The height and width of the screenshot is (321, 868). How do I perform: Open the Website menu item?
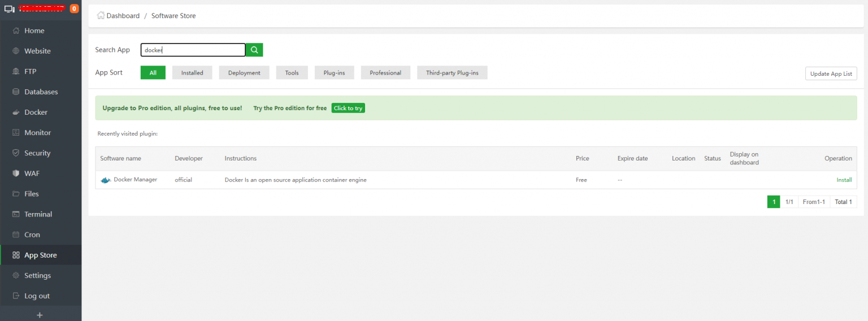click(x=37, y=51)
